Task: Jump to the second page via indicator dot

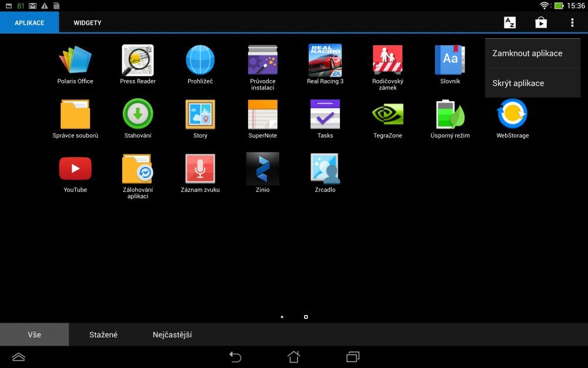Action: 306,316
